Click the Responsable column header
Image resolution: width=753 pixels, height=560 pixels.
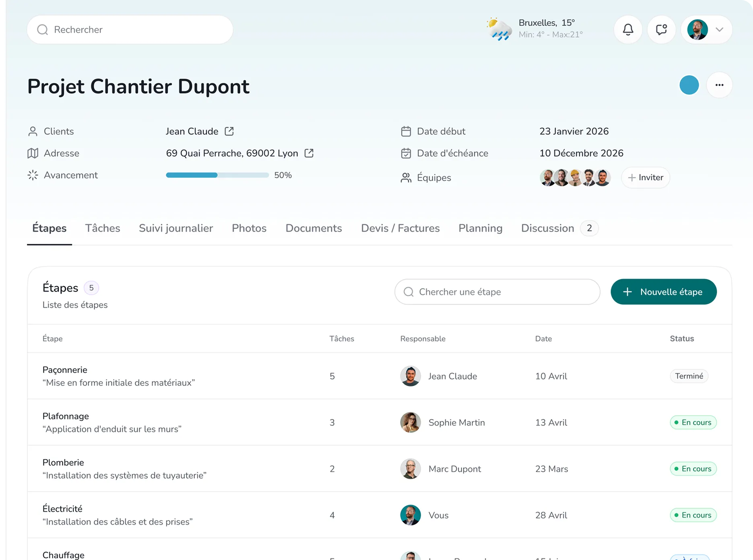(423, 339)
